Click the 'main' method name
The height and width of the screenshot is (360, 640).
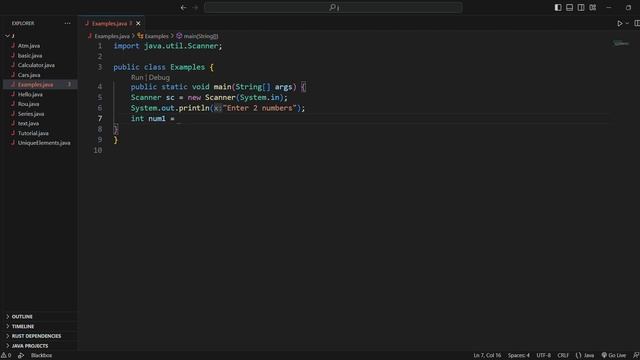pyautogui.click(x=222, y=87)
